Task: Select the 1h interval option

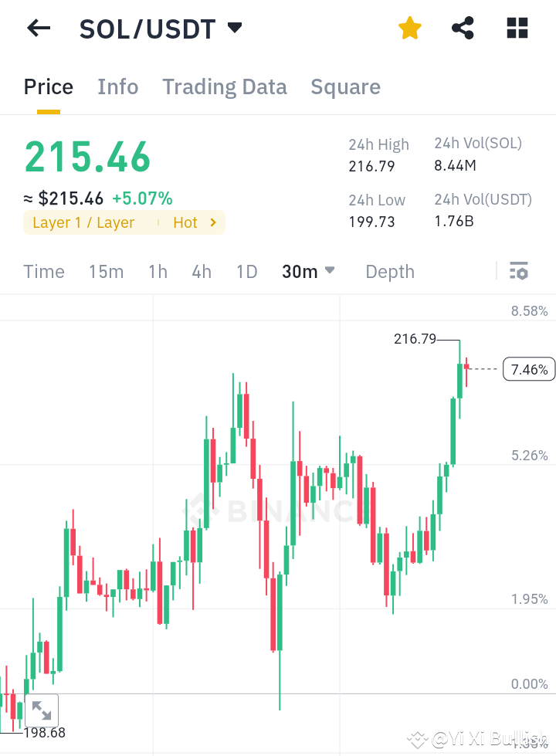Action: (x=158, y=271)
